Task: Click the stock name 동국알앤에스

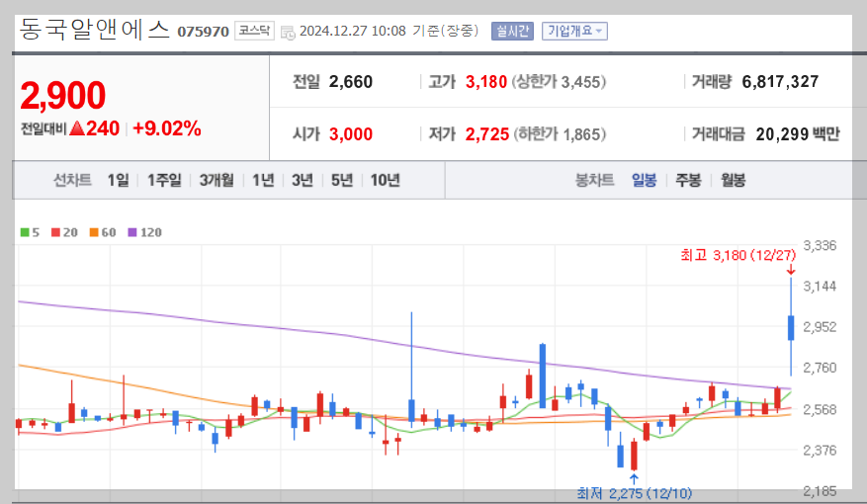Action: [x=95, y=29]
